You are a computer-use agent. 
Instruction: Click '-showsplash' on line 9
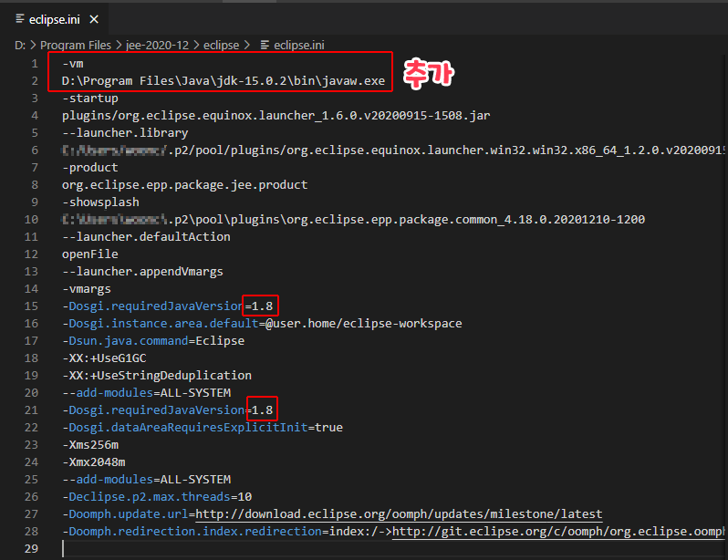pos(100,202)
